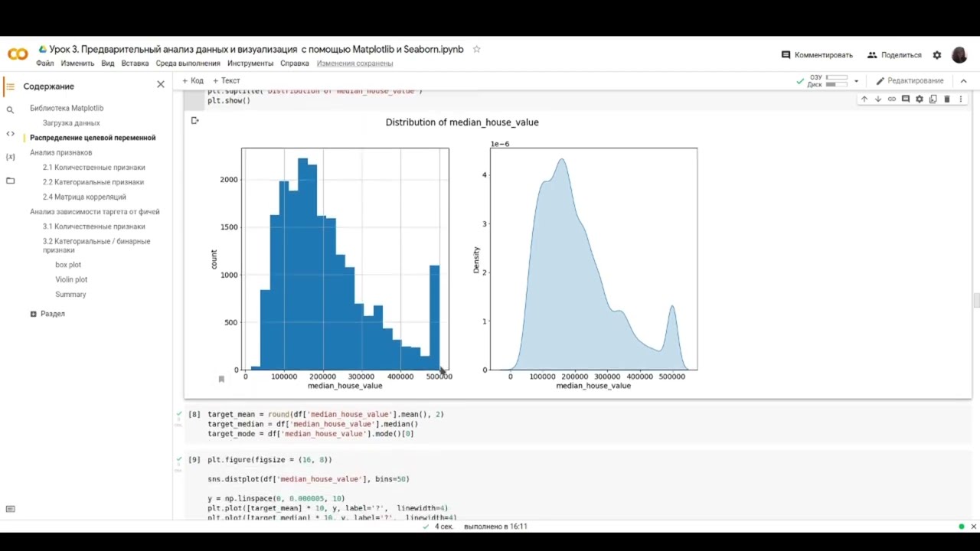Go to Распределение целевой переменной section

[x=93, y=138]
